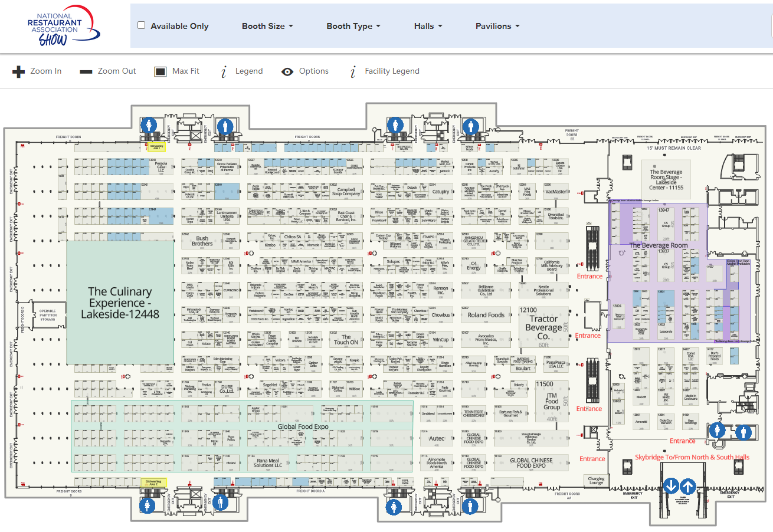This screenshot has height=532, width=773.
Task: Expand the Halls dropdown
Action: tap(428, 26)
